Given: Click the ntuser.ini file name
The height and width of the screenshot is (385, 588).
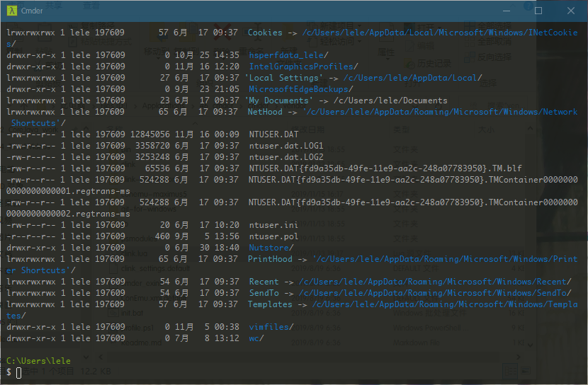Looking at the screenshot, I should tap(274, 225).
